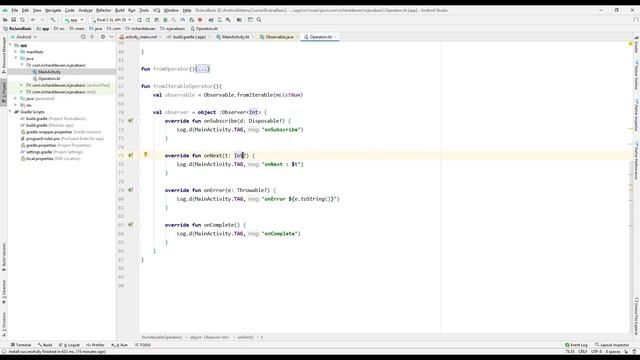Image resolution: width=640 pixels, height=360 pixels.
Task: Open the VCS menu
Action: pos(156,10)
